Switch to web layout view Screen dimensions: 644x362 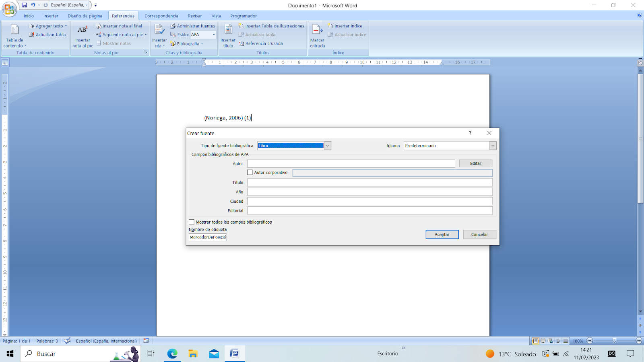(550, 341)
